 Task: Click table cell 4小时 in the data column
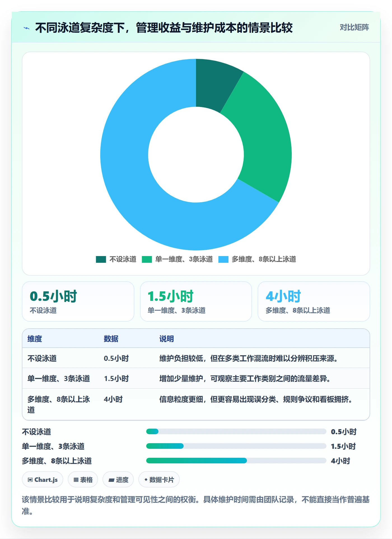(113, 399)
